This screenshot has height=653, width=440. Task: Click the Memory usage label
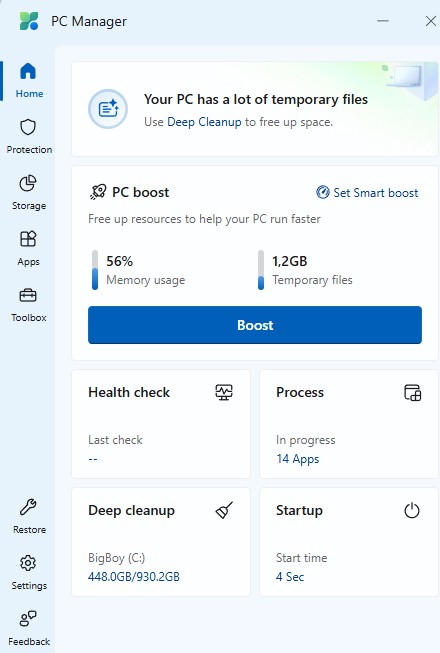coord(145,280)
